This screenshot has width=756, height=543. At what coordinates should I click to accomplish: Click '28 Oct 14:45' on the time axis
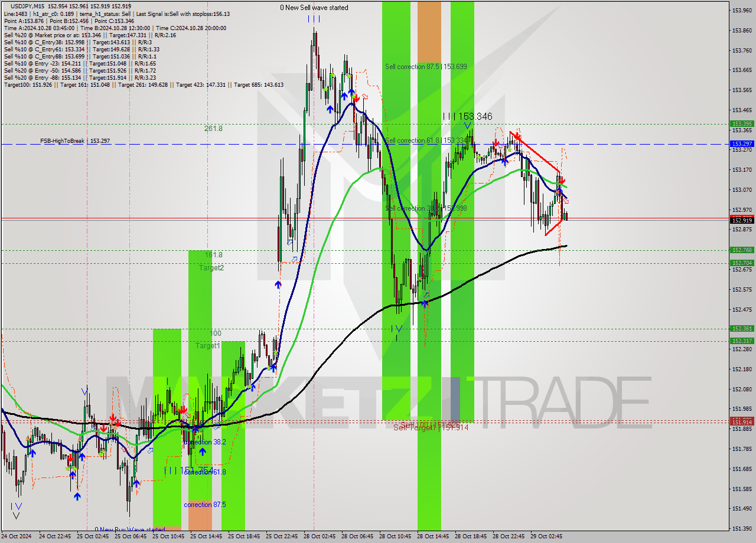pos(434,537)
